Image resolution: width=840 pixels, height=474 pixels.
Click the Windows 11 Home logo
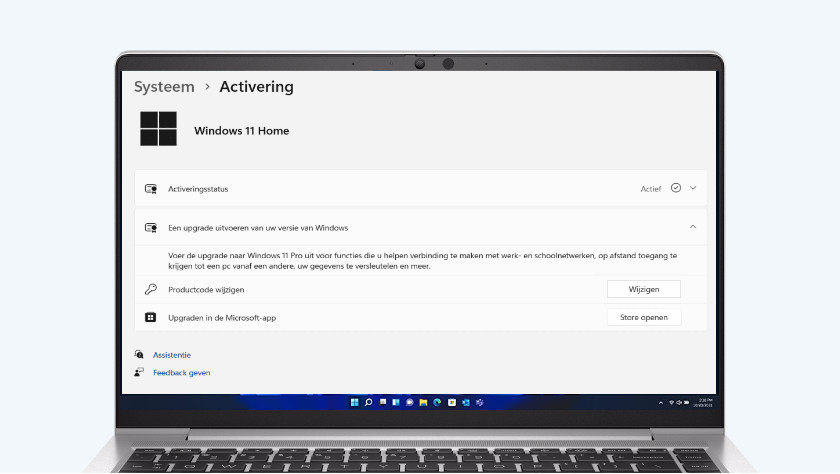pos(158,129)
